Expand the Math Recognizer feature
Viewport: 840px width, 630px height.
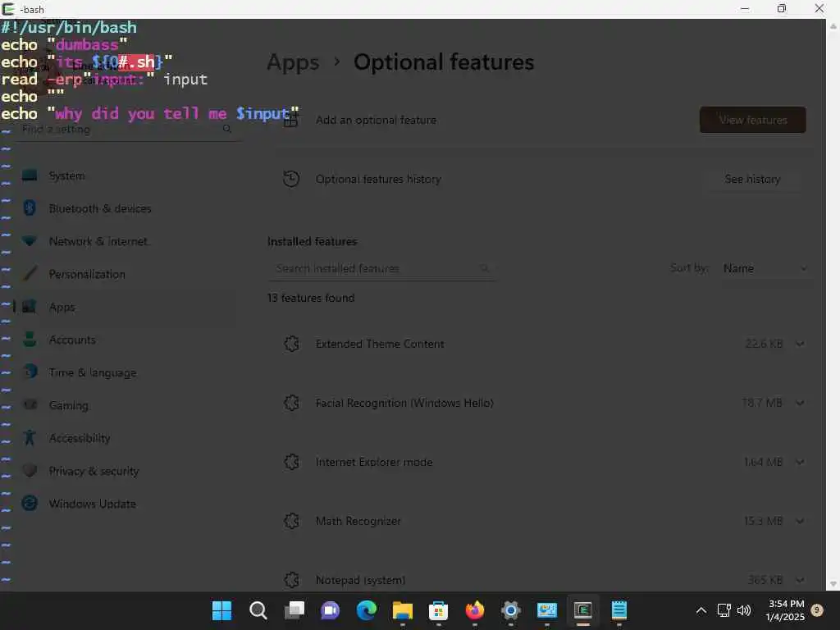[x=800, y=521]
